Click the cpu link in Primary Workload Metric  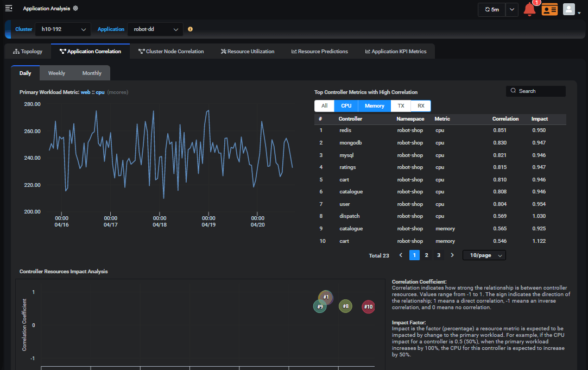(100, 92)
